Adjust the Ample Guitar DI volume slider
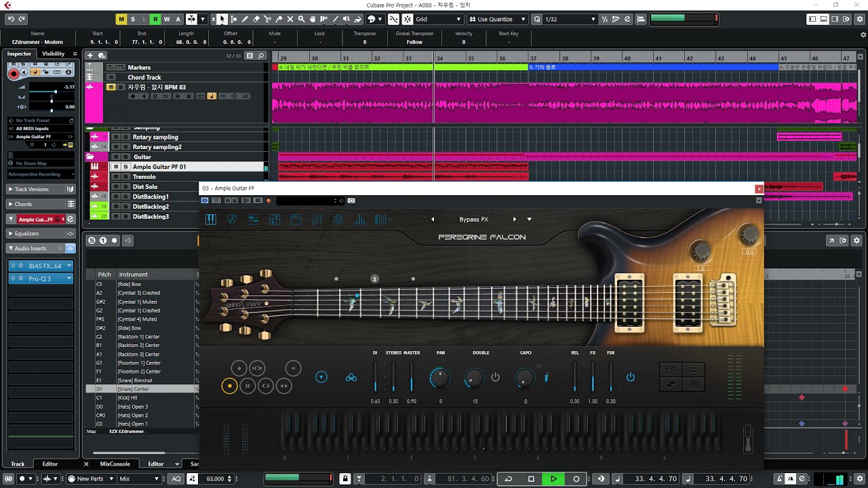The image size is (868, 488). [x=375, y=377]
